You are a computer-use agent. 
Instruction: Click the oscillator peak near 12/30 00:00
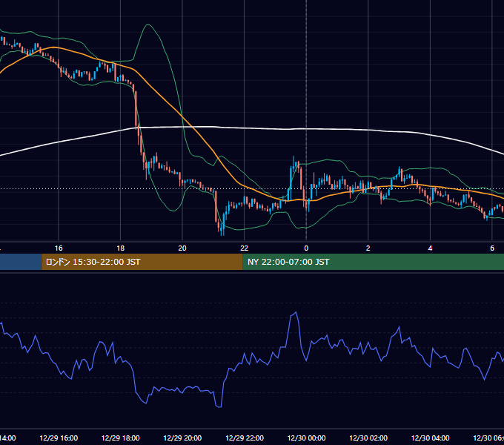pyautogui.click(x=296, y=312)
